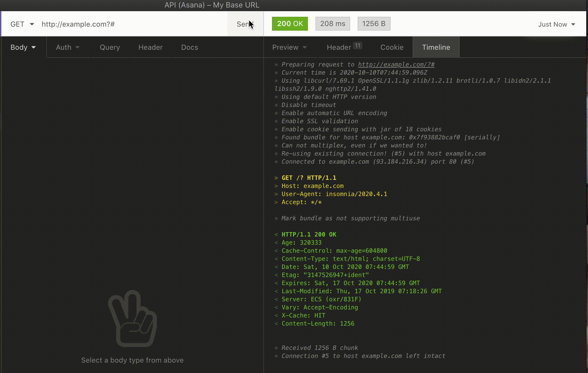Click the 1256 B response size tag
The height and width of the screenshot is (373, 588).
tap(374, 24)
